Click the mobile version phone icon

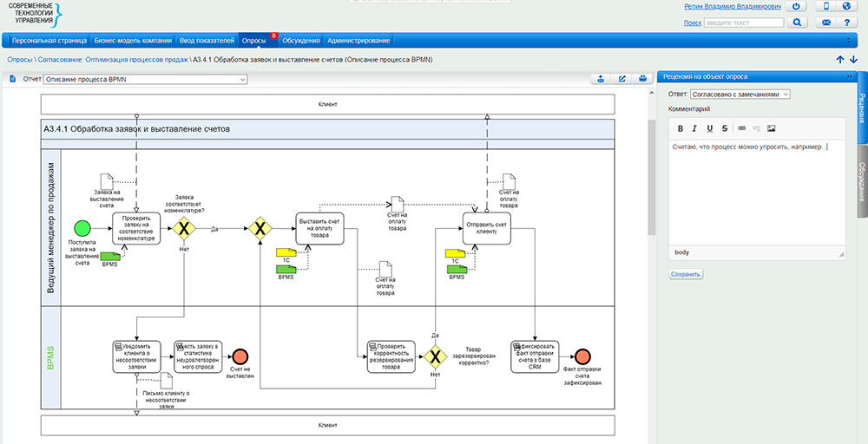[x=826, y=6]
